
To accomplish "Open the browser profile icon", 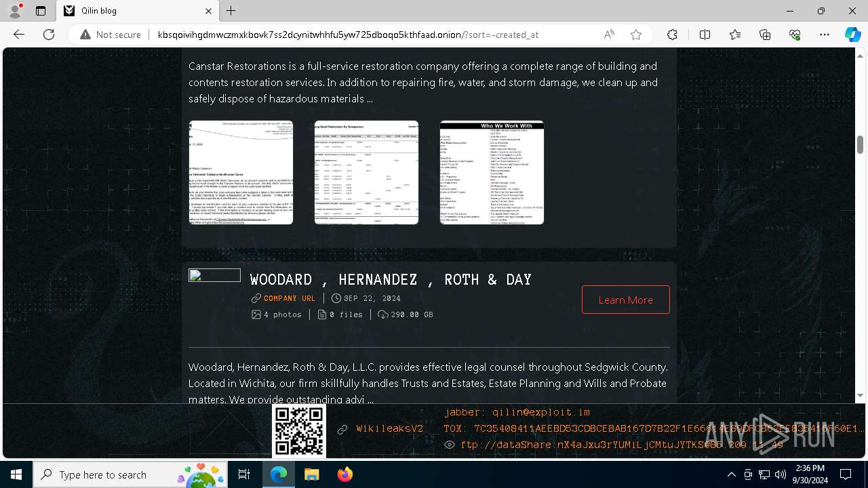I will (x=15, y=11).
